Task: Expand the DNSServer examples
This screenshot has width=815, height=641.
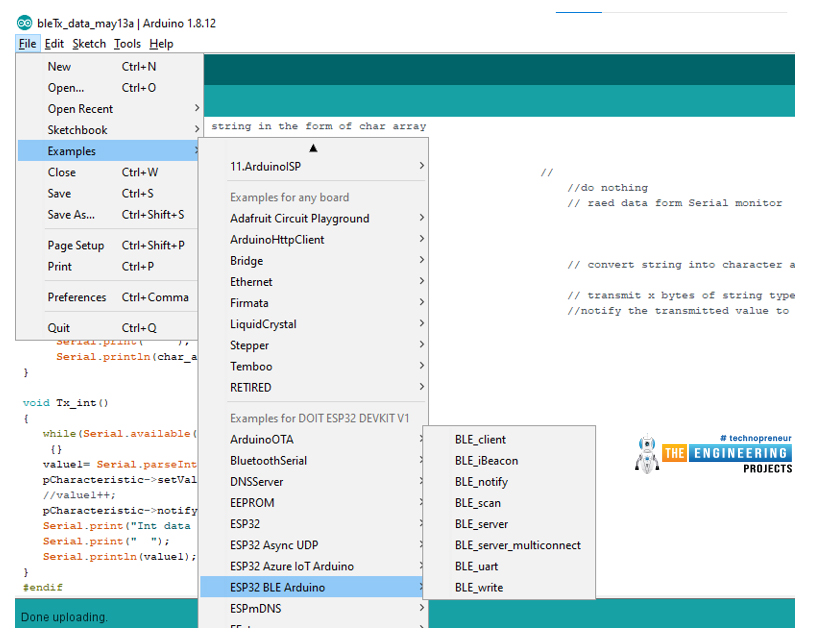Action: [x=313, y=481]
